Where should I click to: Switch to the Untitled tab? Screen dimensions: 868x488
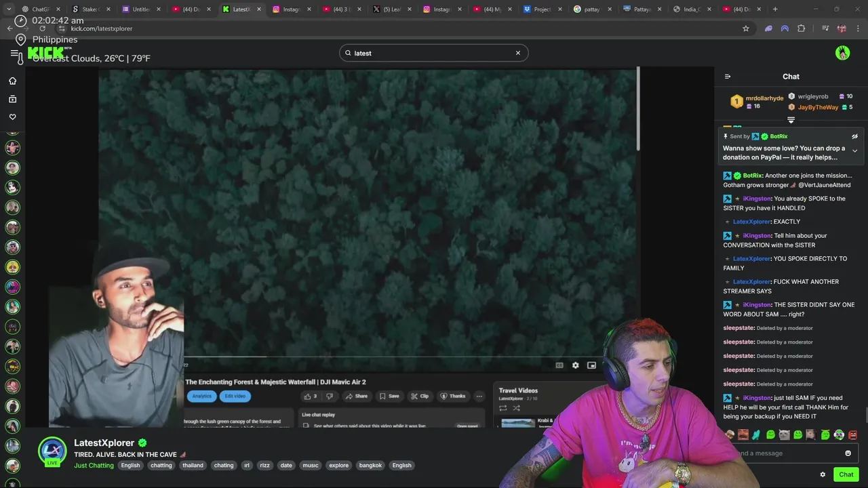click(x=140, y=9)
